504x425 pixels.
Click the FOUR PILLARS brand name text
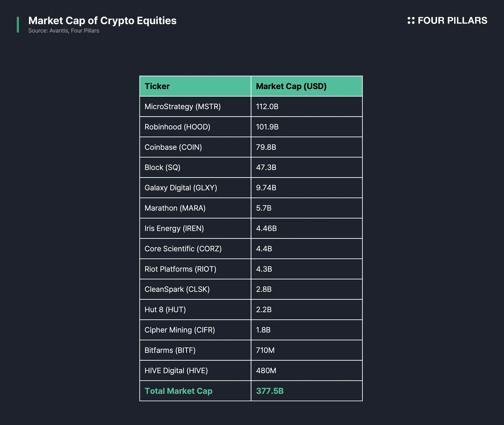(x=452, y=20)
